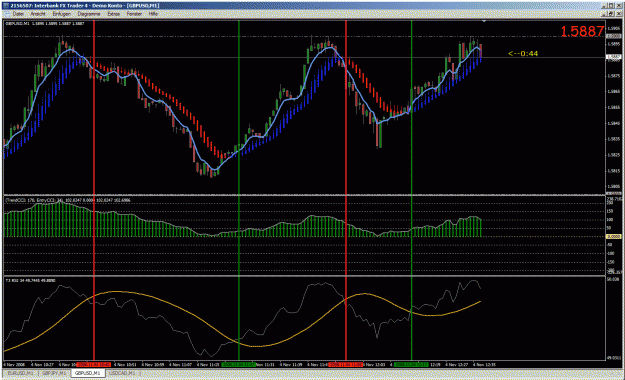
Task: Open the Diagramme menu
Action: pos(89,14)
